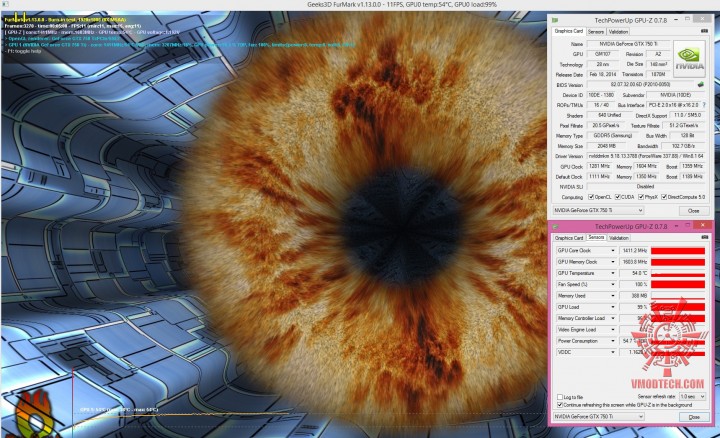The width and height of the screenshot is (720, 438).
Task: Click the 128 Bit bus width value
Action: 687,136
